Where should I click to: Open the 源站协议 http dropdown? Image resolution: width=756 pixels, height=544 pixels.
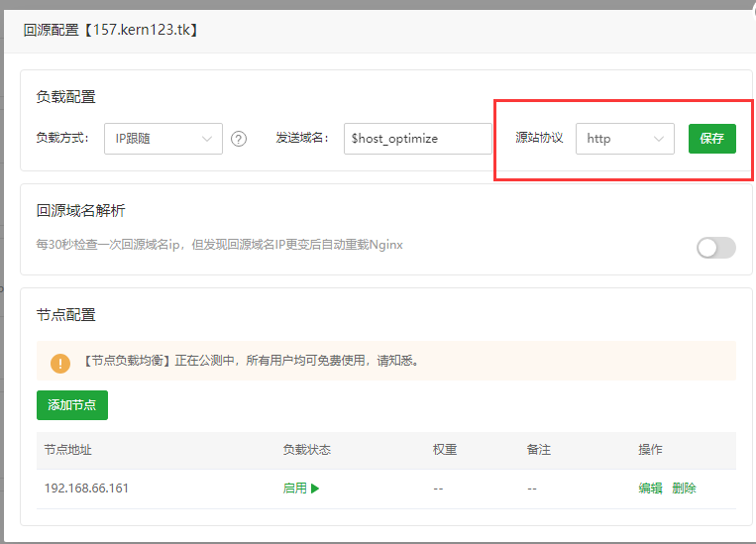click(625, 139)
